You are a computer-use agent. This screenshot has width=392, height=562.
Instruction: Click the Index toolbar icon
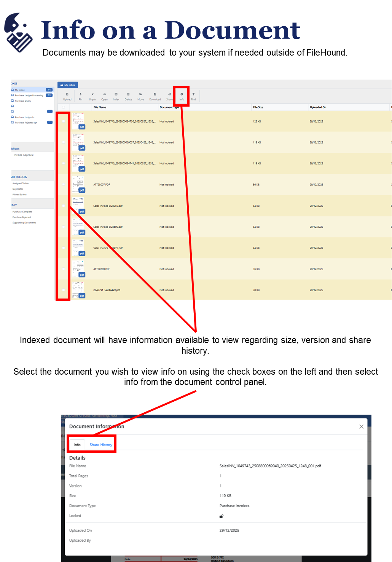click(116, 94)
